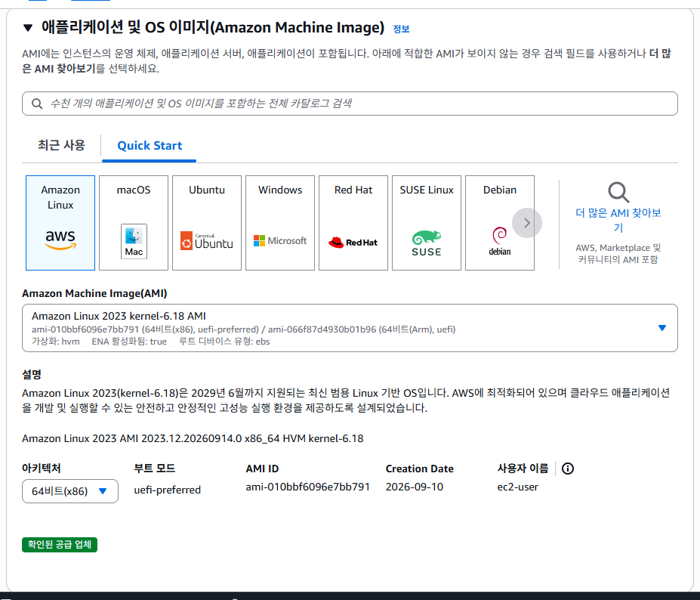The image size is (700, 600).
Task: Click the large browse AMI magnifier icon
Action: tap(618, 193)
